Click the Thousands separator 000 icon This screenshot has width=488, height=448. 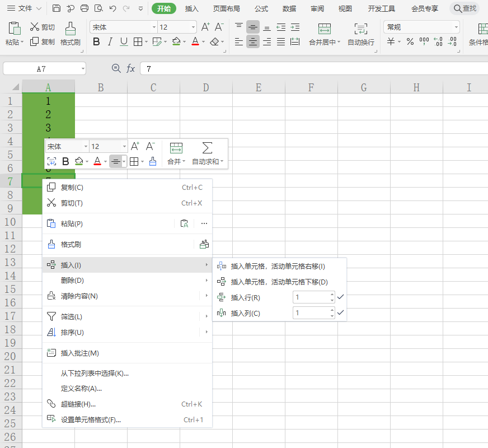tap(424, 41)
